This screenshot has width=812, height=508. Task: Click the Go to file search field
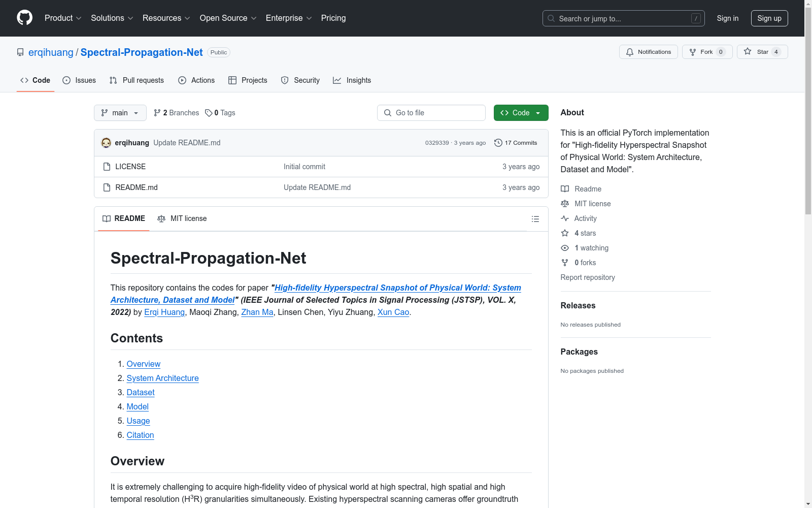point(431,113)
